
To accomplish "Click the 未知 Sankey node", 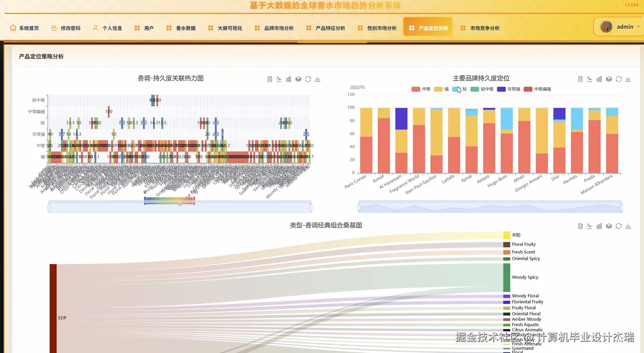I will click(x=507, y=235).
